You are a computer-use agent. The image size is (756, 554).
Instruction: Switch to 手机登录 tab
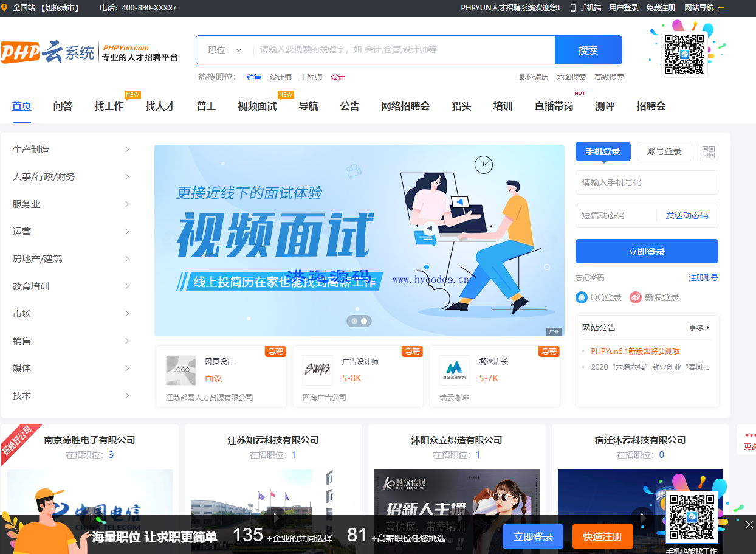click(x=603, y=151)
